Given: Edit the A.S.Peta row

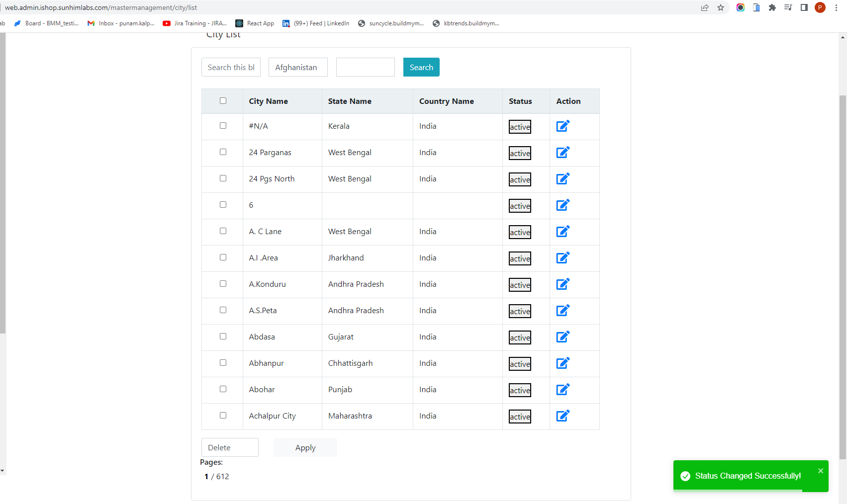Looking at the screenshot, I should [x=563, y=311].
